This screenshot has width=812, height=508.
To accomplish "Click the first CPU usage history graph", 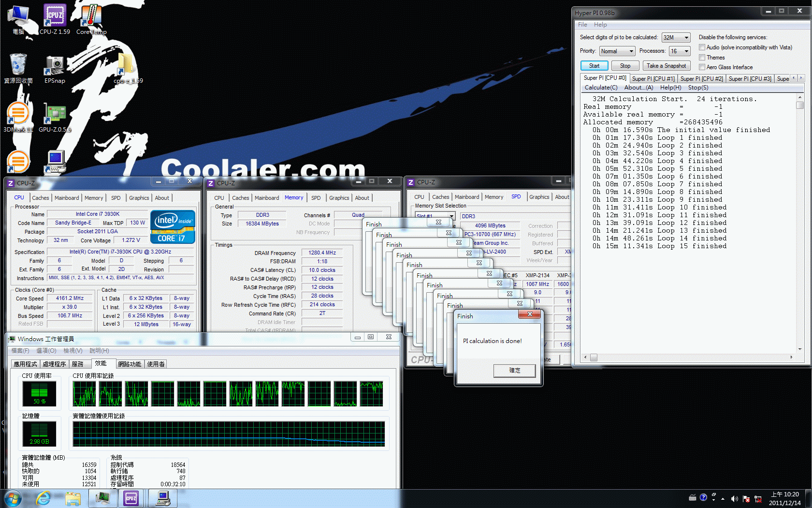I will pos(85,393).
